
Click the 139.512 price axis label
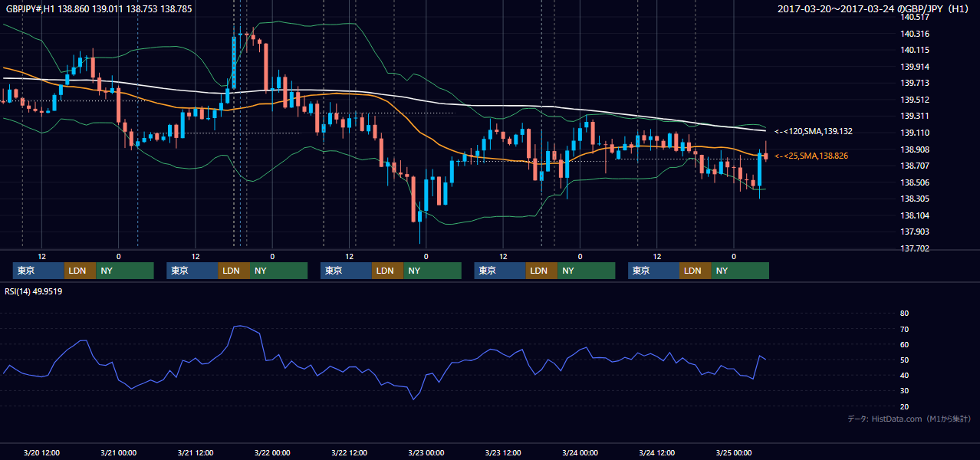coord(915,100)
